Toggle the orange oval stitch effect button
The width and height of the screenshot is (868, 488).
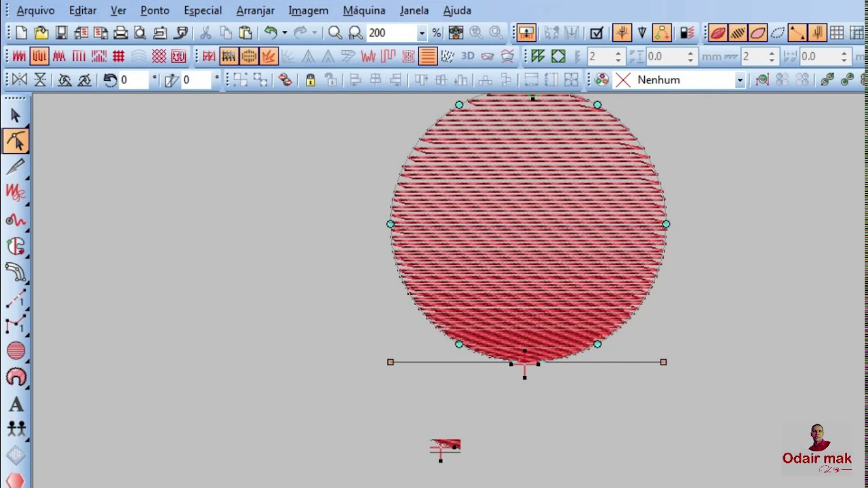(249, 56)
